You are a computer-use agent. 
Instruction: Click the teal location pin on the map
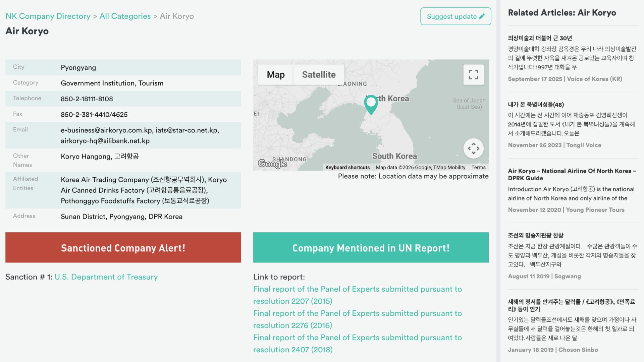371,105
